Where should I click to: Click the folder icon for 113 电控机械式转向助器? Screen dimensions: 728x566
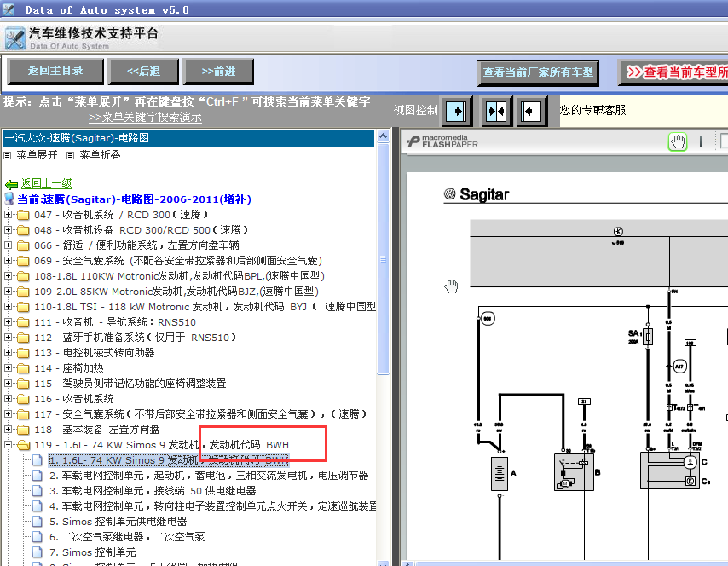pos(23,354)
